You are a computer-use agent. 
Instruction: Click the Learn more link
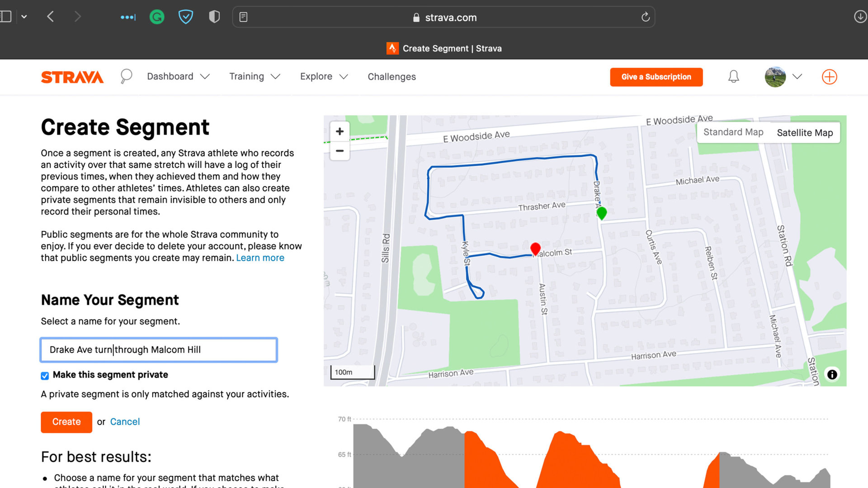coord(260,258)
